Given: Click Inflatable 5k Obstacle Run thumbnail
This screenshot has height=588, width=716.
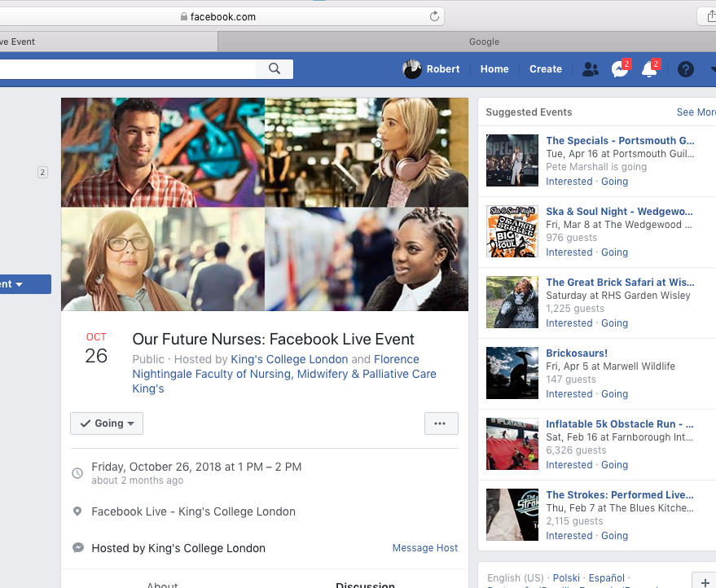Looking at the screenshot, I should pos(512,443).
